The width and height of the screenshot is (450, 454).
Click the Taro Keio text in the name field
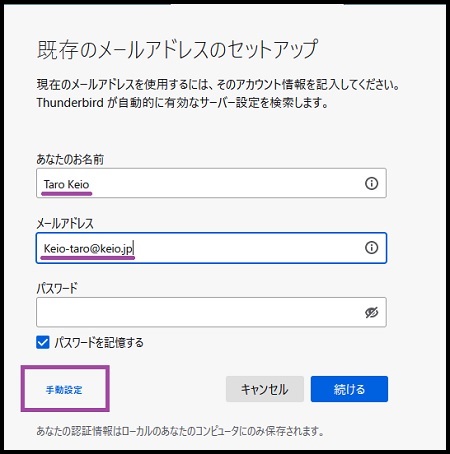tap(66, 184)
